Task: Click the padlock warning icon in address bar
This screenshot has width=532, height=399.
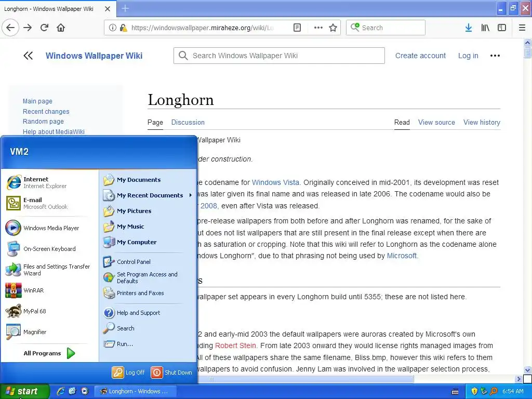Action: [124, 28]
